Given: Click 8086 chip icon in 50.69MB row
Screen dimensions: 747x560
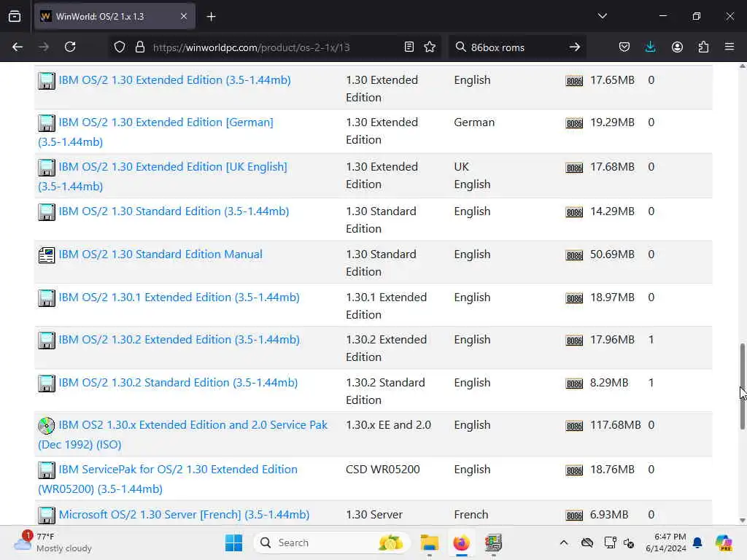Looking at the screenshot, I should click(574, 255).
